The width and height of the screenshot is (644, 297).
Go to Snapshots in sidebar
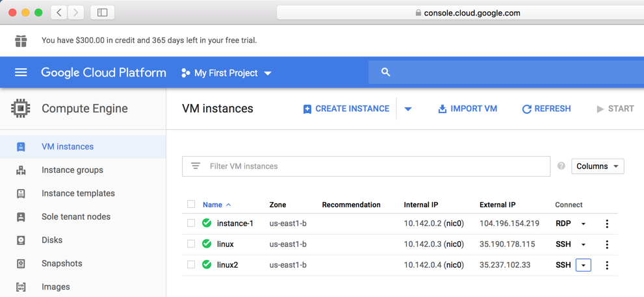coord(62,264)
